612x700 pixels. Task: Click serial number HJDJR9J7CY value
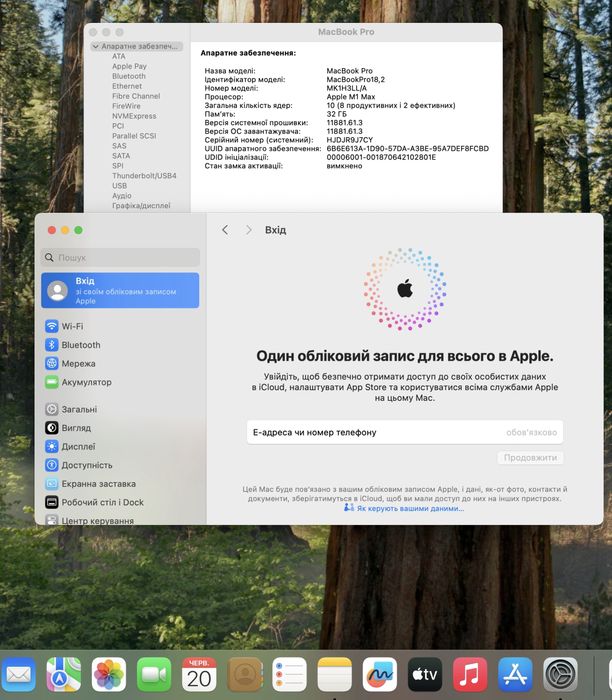tap(350, 140)
